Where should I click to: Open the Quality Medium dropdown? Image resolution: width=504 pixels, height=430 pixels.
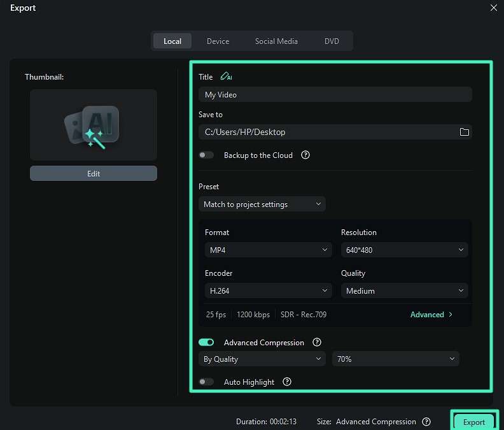[404, 290]
